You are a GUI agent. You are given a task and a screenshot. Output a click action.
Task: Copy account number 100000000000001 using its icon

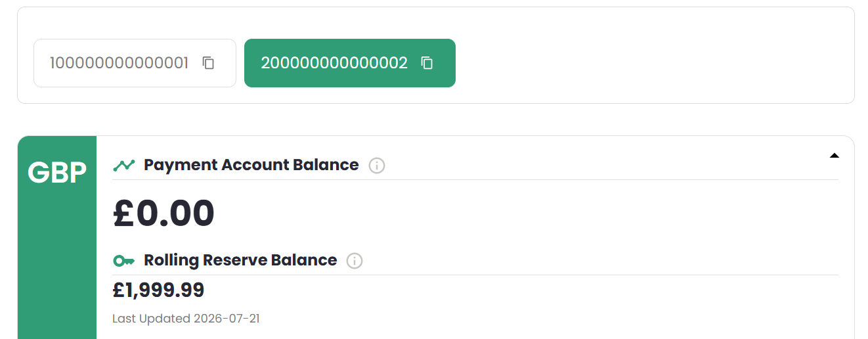(208, 63)
